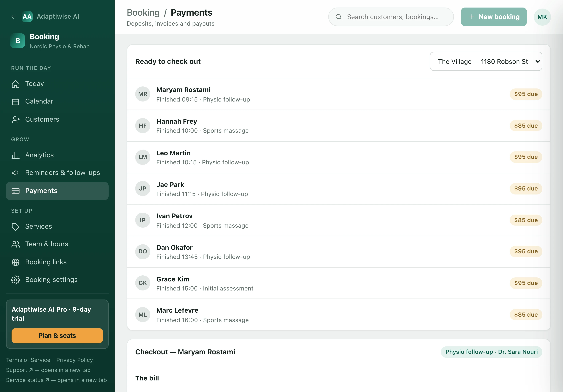Open Services in the Set up section
Image resolution: width=563 pixels, height=392 pixels.
[57, 226]
